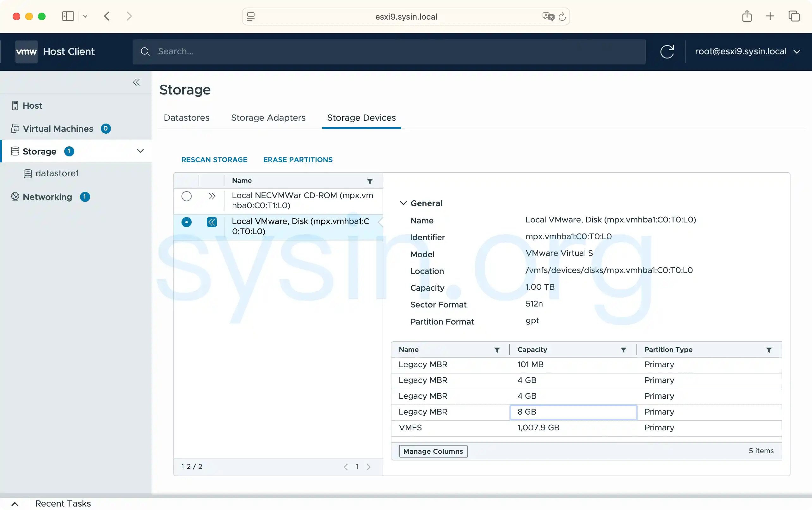
Task: Click the datastore1 icon
Action: pyautogui.click(x=28, y=173)
